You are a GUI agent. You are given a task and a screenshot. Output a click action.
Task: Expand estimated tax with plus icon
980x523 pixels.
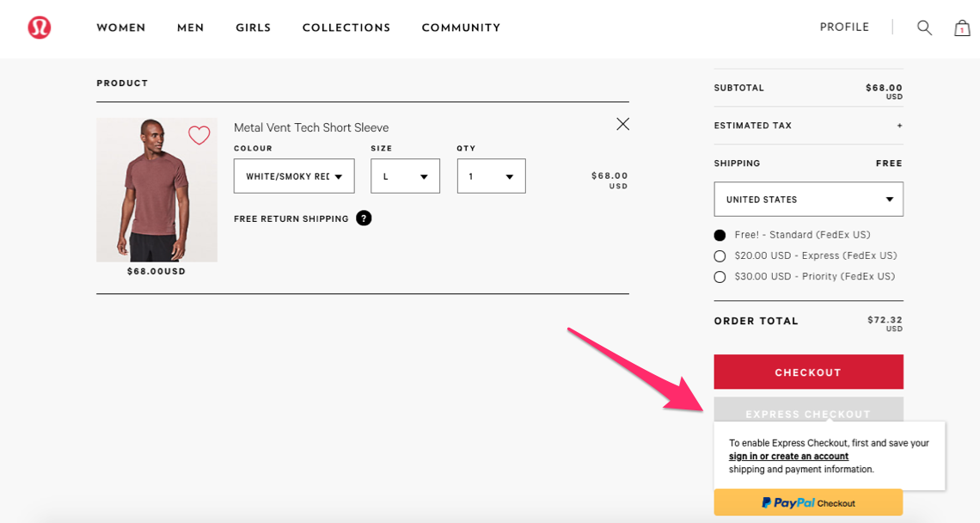[x=899, y=126]
